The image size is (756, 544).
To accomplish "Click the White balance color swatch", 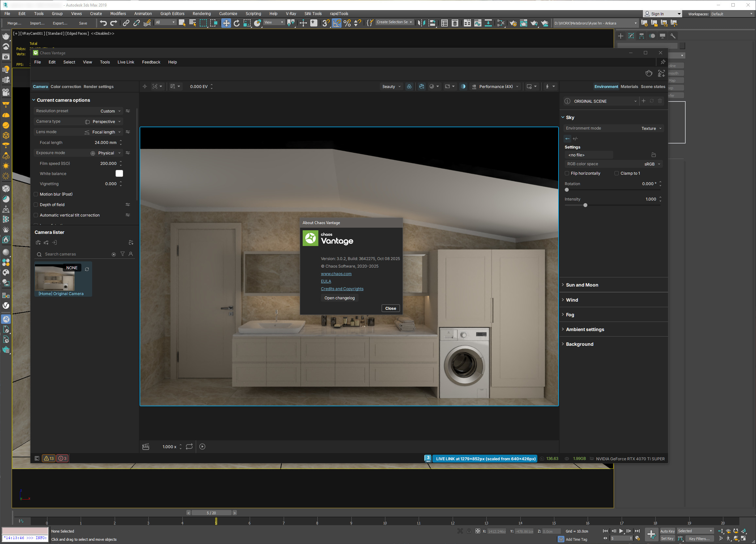I will point(119,173).
